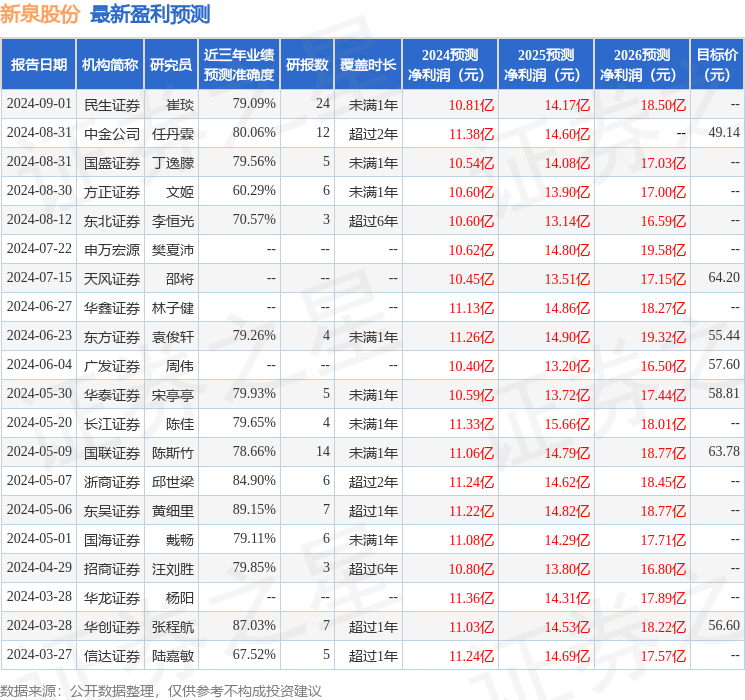Click the 国盛证券 institution cell
This screenshot has height=700, width=745.
point(112,163)
